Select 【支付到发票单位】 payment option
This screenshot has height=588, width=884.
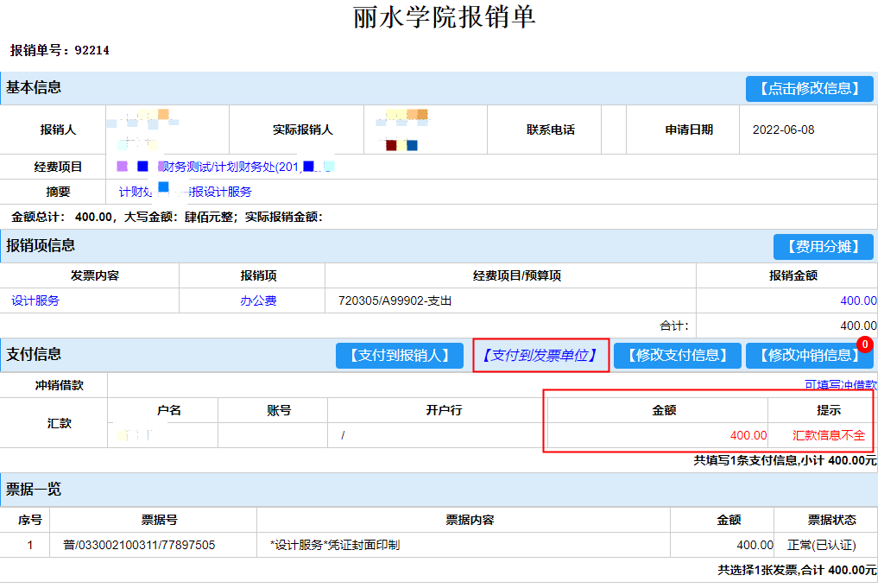[x=540, y=355]
